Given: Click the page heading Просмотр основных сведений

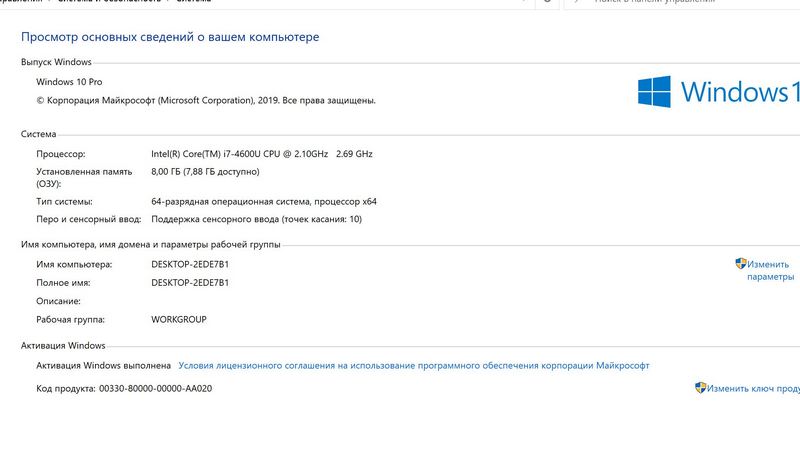Looking at the screenshot, I should [x=170, y=37].
